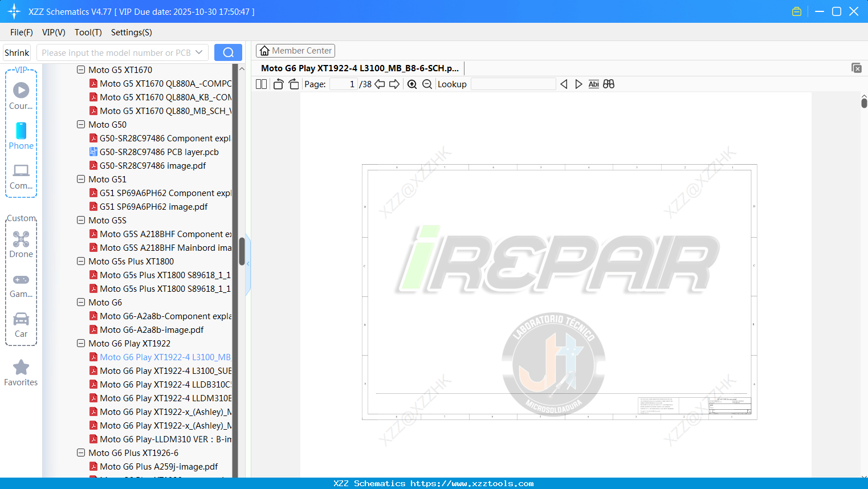Open the Car category
The width and height of the screenshot is (868, 489).
pos(21,325)
